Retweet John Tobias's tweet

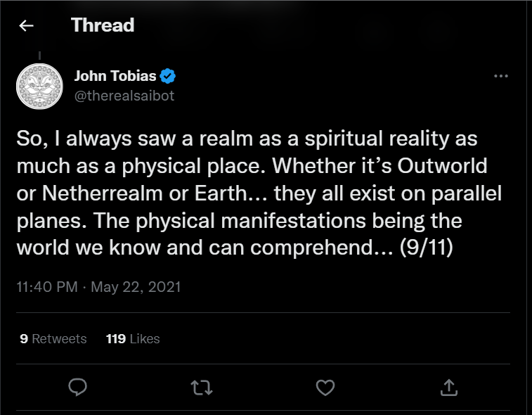point(201,386)
